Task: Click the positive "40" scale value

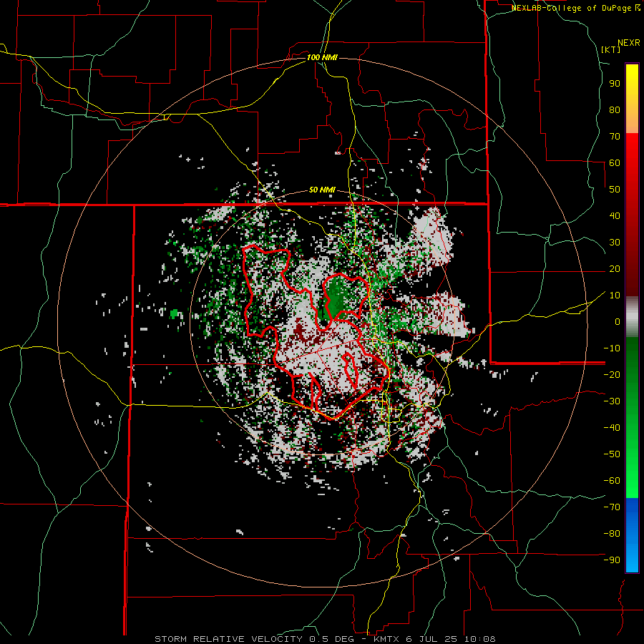Action: click(x=615, y=215)
